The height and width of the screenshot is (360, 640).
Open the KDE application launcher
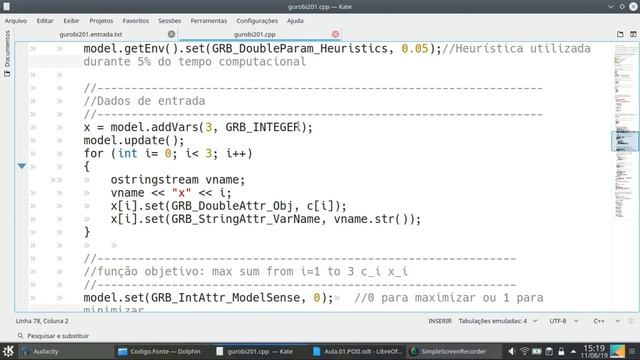click(x=8, y=351)
